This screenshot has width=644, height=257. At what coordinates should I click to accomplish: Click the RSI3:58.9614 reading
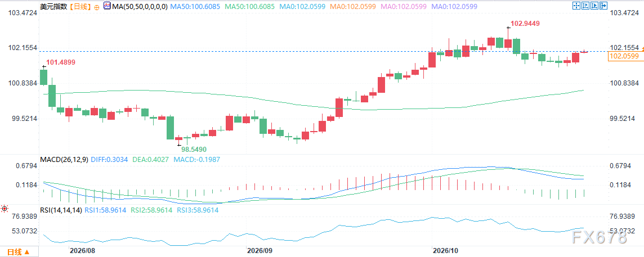pyautogui.click(x=199, y=210)
